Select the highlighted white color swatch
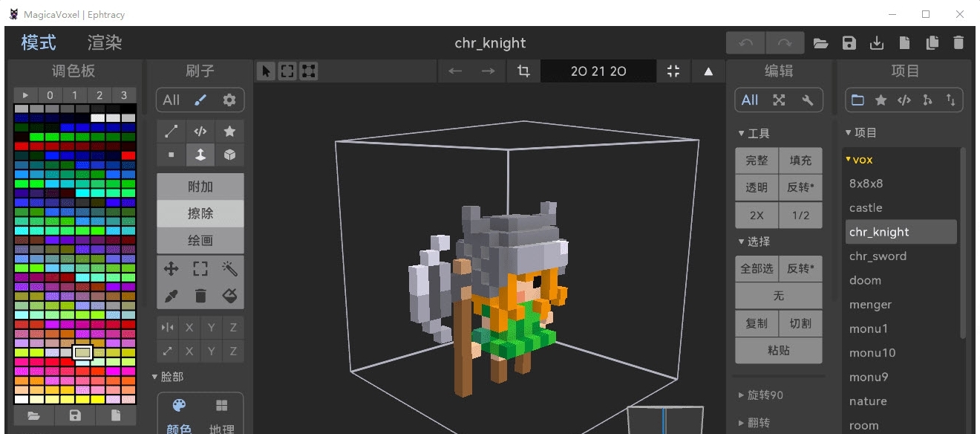 pyautogui.click(x=82, y=352)
